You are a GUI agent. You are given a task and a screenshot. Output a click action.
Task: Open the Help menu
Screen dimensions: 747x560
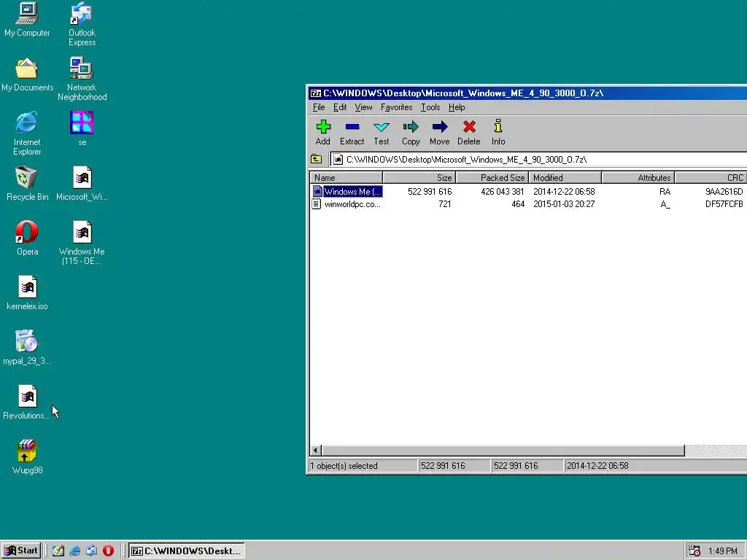click(x=457, y=107)
